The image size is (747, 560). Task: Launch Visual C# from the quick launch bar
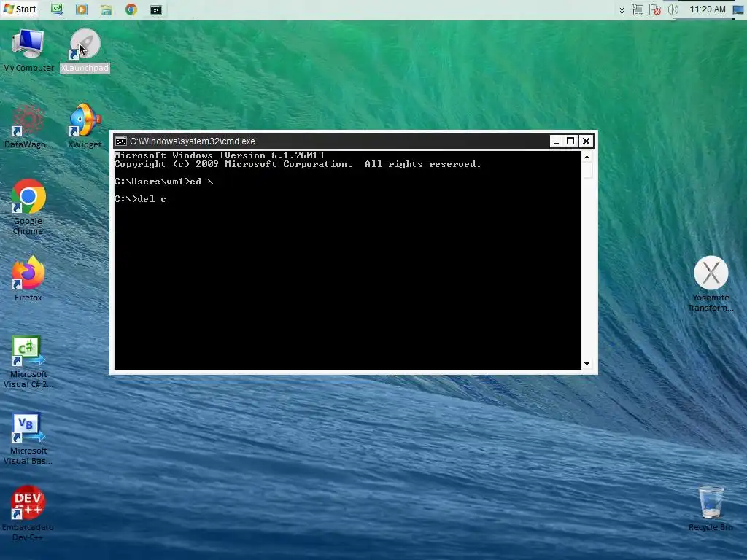(57, 9)
